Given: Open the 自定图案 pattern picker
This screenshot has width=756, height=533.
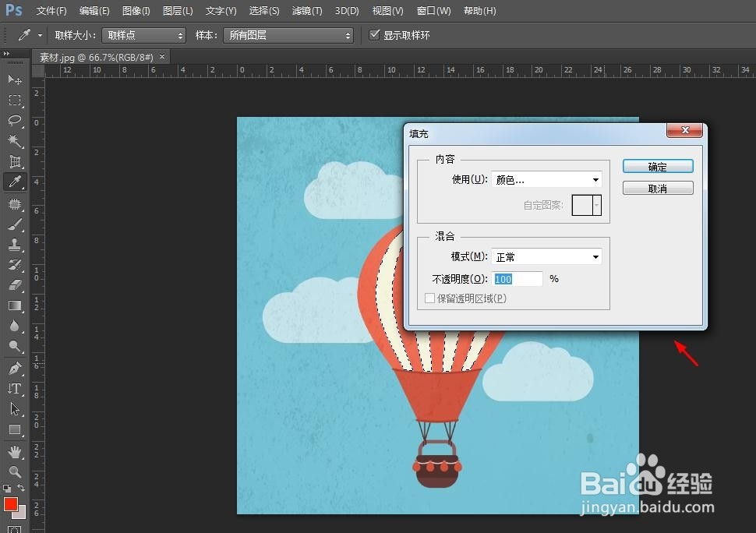Looking at the screenshot, I should (x=586, y=205).
